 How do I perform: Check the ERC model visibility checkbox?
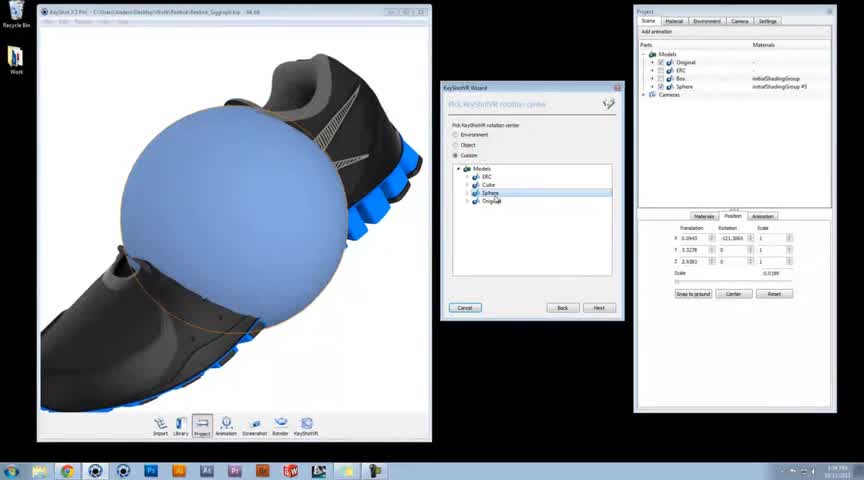pyautogui.click(x=661, y=71)
